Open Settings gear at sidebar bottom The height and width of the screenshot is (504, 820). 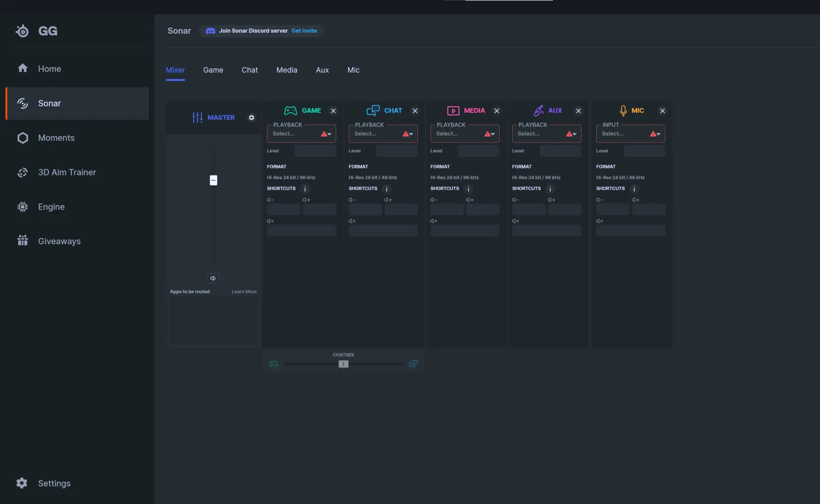coord(22,483)
